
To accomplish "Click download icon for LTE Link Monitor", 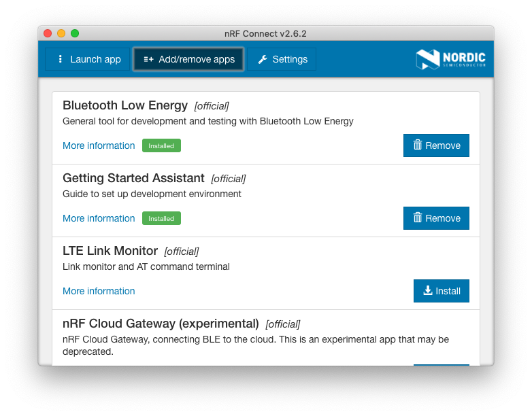I will click(x=428, y=290).
